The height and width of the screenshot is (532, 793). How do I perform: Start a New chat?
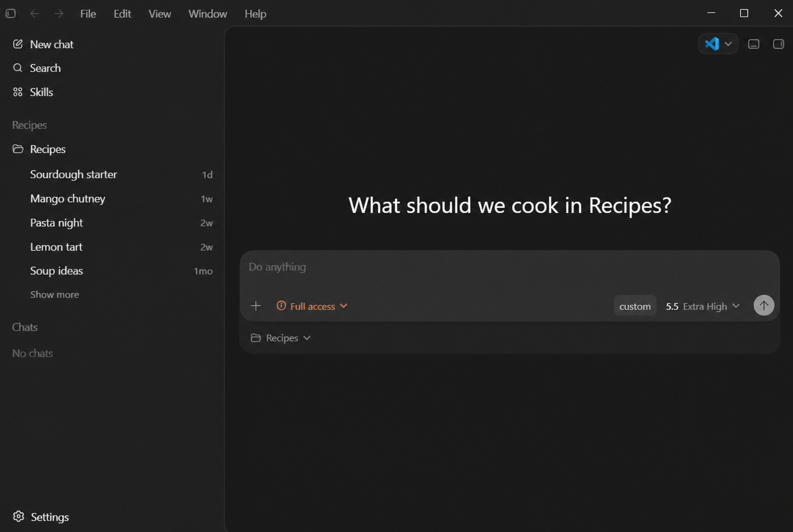click(x=43, y=45)
